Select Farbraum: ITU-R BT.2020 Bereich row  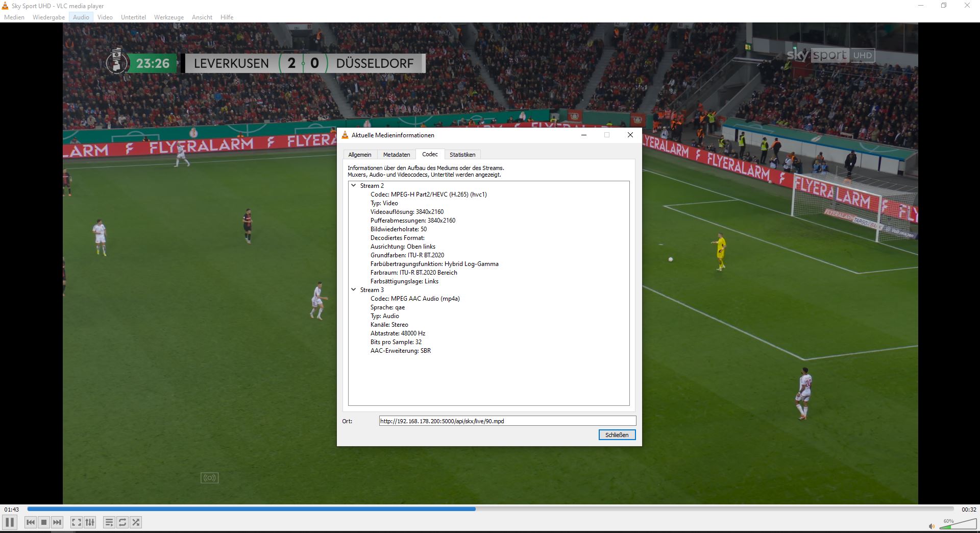(x=414, y=273)
